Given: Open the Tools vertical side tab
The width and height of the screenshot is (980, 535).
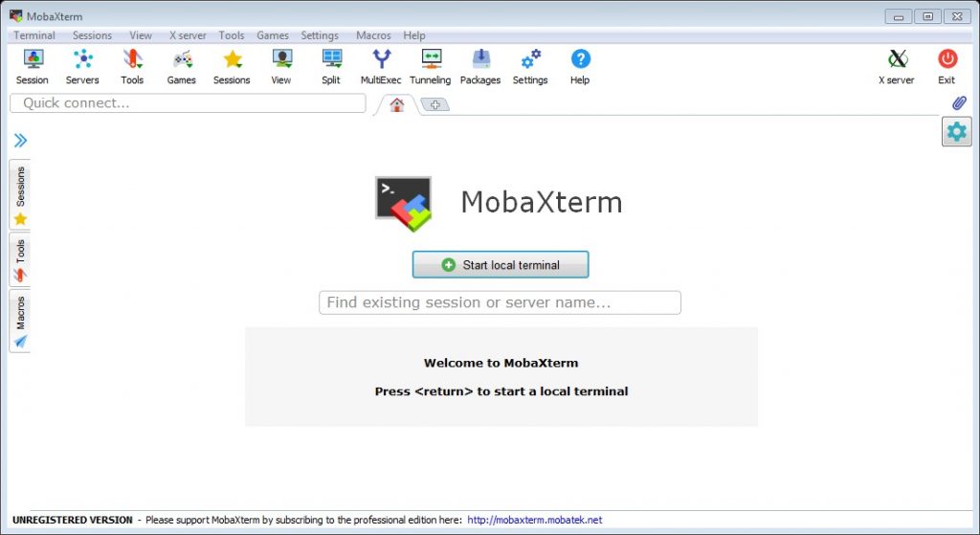Looking at the screenshot, I should click(x=20, y=260).
